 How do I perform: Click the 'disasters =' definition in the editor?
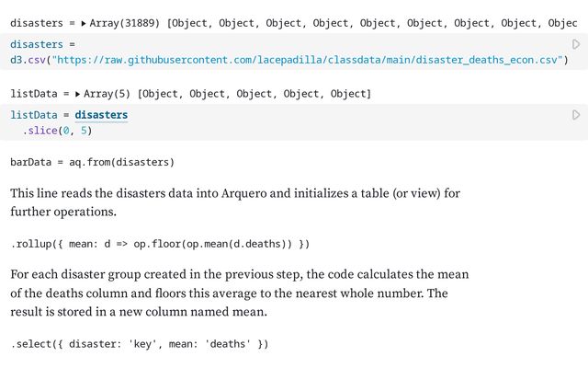pos(42,44)
